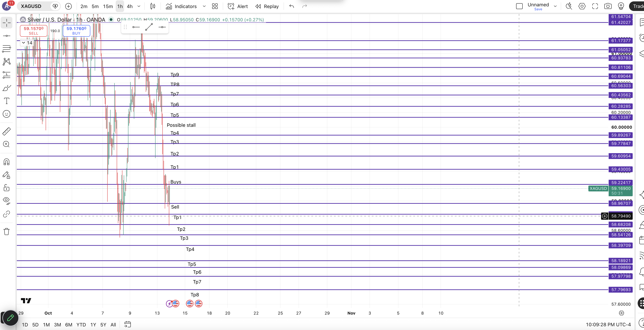The height and width of the screenshot is (330, 644).
Task: Open the forecasting and measurement tools
Action: 7,75
